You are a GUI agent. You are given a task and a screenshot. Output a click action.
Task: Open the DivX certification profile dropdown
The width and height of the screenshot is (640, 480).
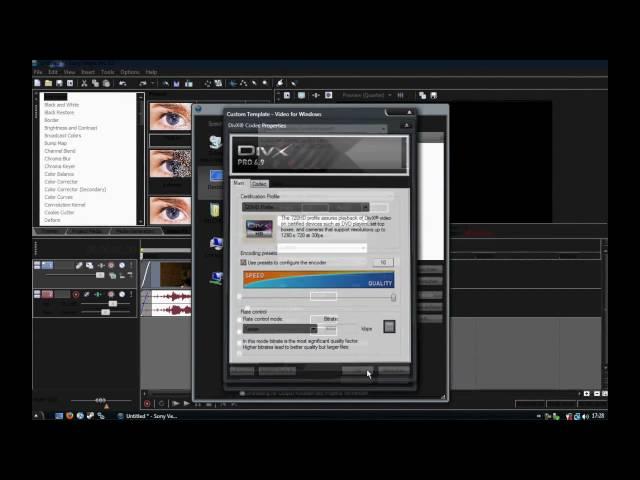(x=306, y=207)
